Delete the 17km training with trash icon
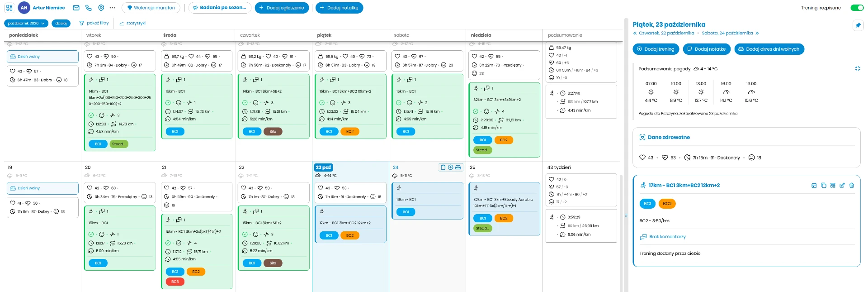The image size is (868, 292). click(x=852, y=186)
